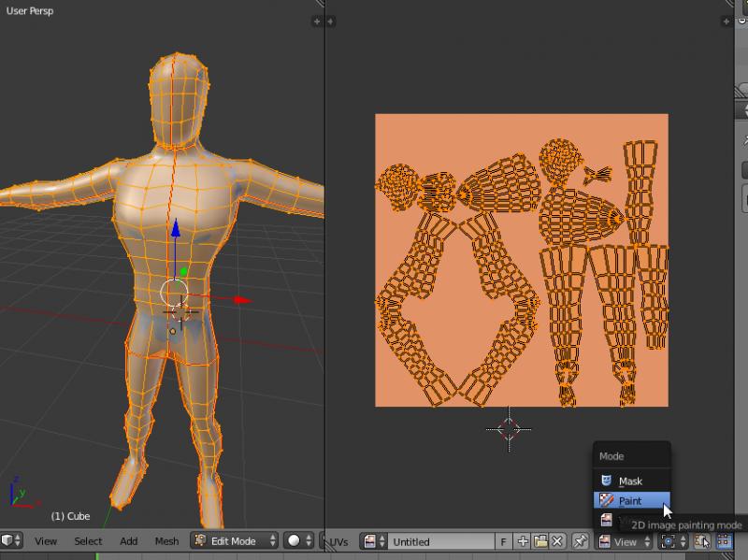
Task: Open the Edit Mode dropdown
Action: coord(235,540)
